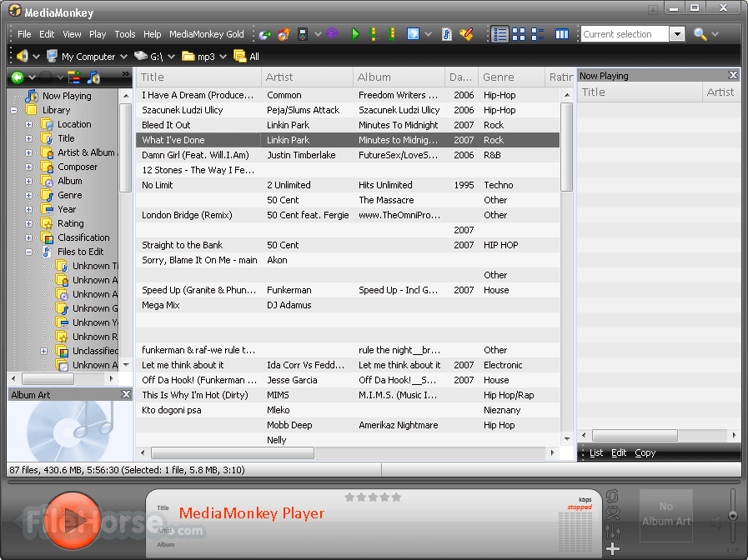The width and height of the screenshot is (748, 560).
Task: Click the sheet music document icon
Action: click(446, 34)
